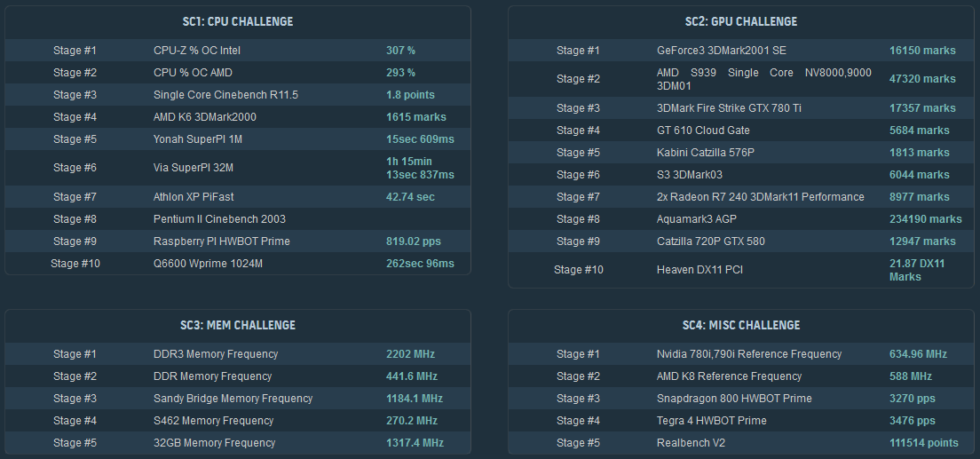
Task: Select the Pentium II Cinebench 2003 row
Action: point(219,219)
